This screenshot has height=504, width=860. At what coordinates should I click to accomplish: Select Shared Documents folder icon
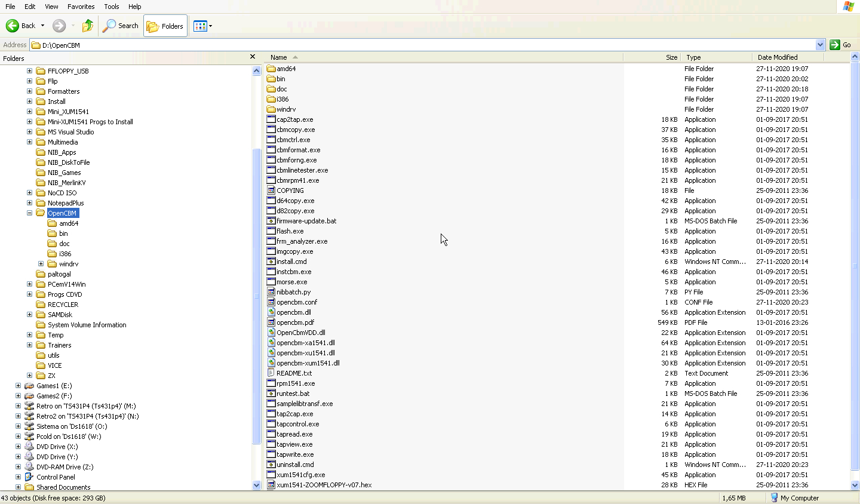coord(29,487)
